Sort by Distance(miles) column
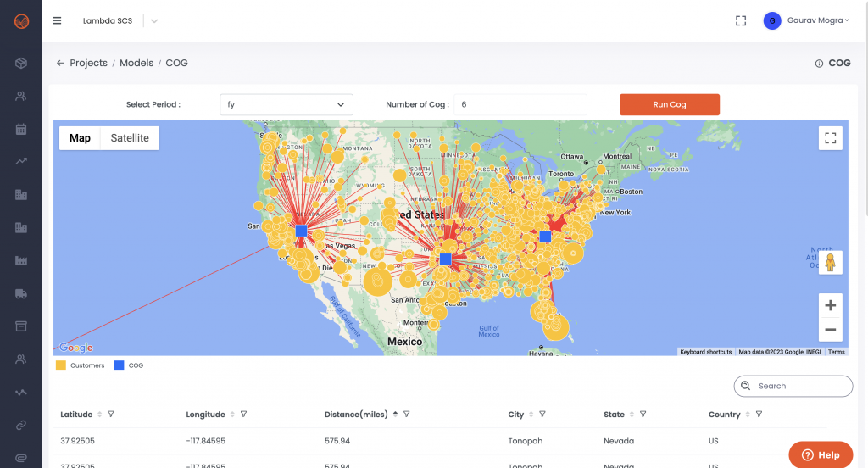The image size is (868, 468). [x=395, y=415]
